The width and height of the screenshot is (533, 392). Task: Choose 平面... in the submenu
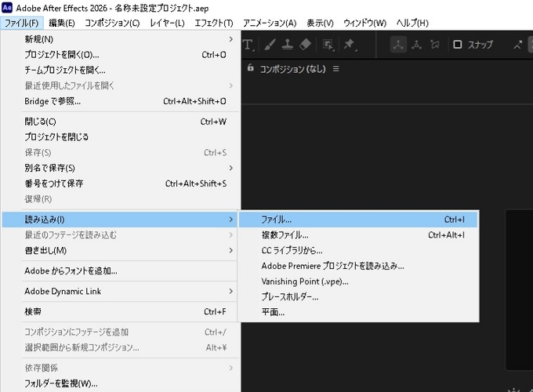(358, 312)
